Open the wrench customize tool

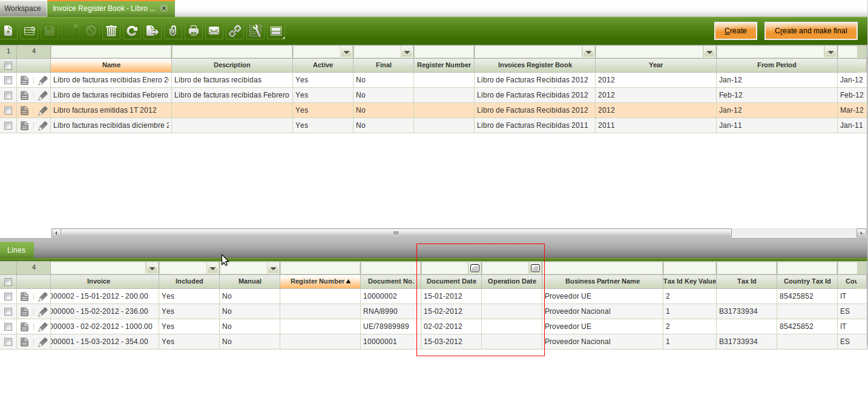click(x=255, y=31)
